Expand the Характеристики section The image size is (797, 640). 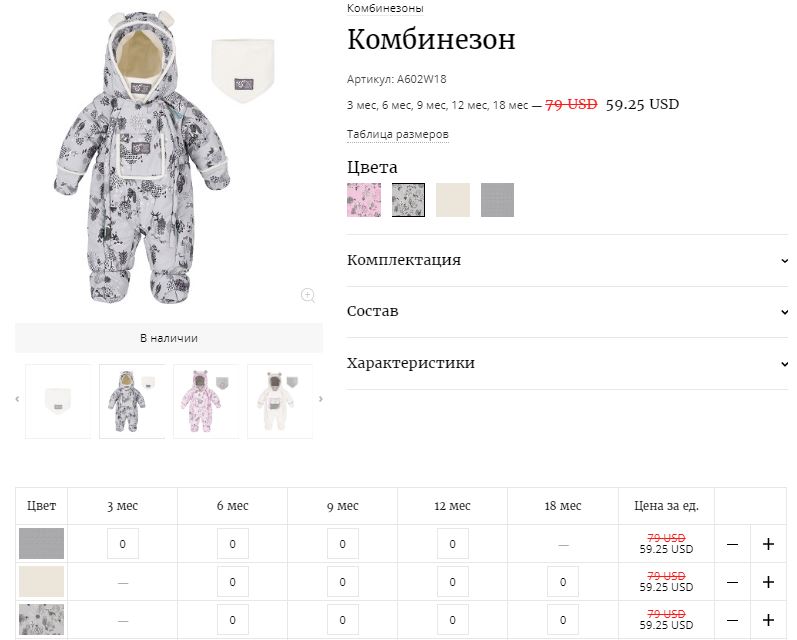click(566, 363)
